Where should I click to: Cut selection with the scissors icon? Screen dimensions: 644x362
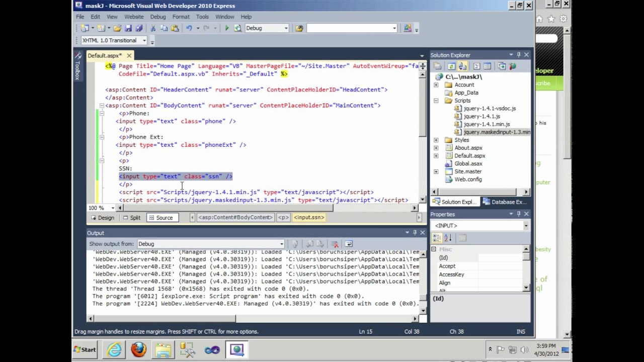[x=153, y=28]
